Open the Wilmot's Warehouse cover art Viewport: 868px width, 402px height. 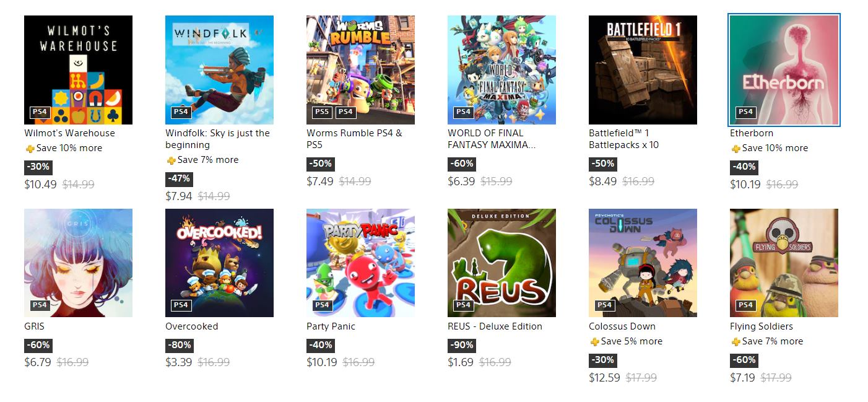coord(78,70)
